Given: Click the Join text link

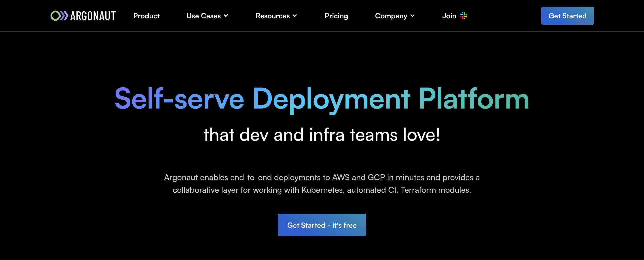Looking at the screenshot, I should pyautogui.click(x=449, y=16).
